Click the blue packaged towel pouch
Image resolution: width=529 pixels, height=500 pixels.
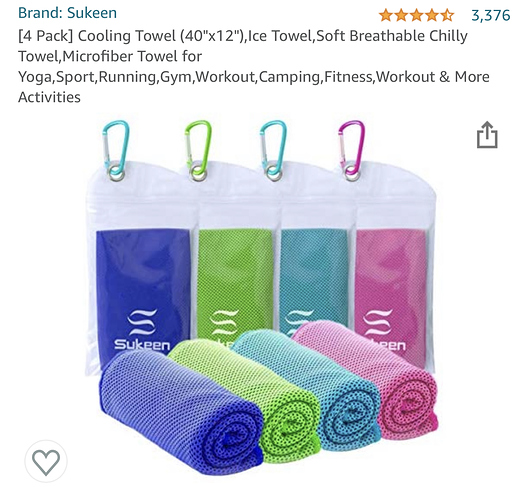[142, 270]
